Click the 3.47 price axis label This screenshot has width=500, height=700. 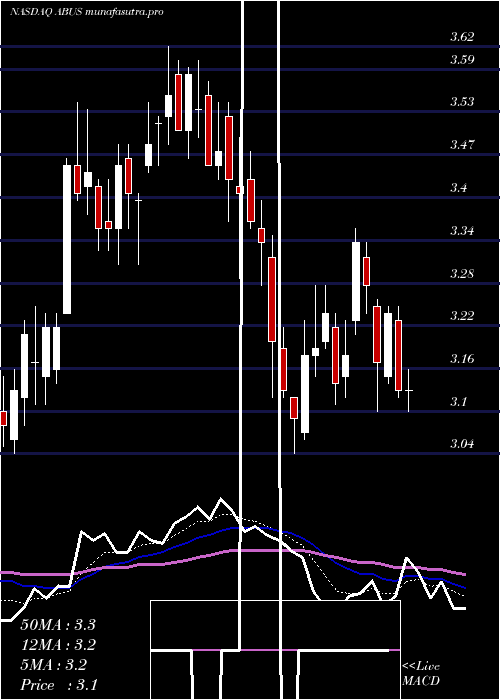462,145
